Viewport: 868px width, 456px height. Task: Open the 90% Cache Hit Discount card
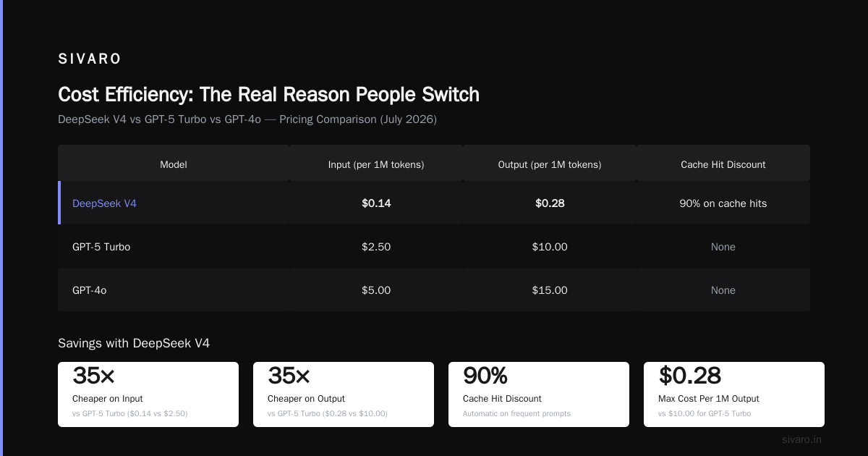(x=539, y=394)
